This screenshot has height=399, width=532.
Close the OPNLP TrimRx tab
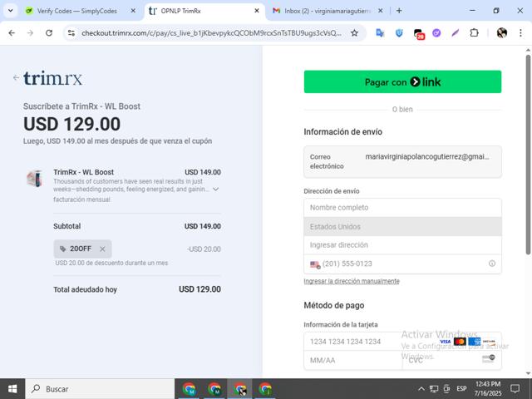(257, 11)
